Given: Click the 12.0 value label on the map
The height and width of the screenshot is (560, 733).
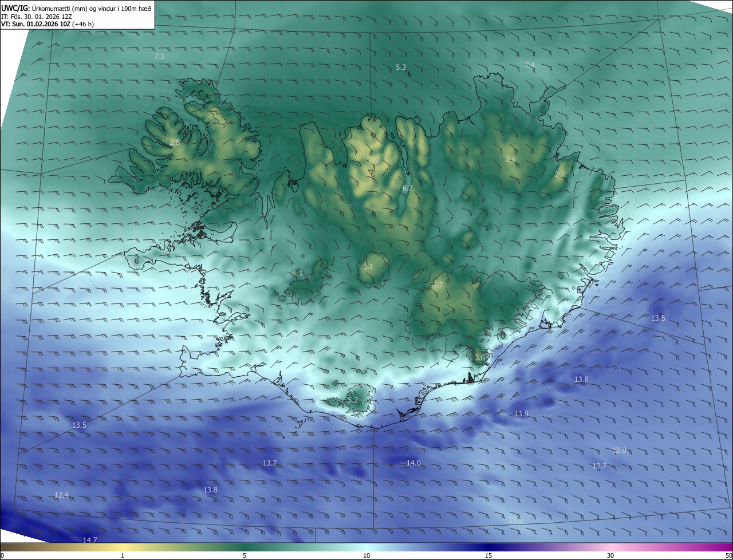Looking at the screenshot, I should [619, 451].
